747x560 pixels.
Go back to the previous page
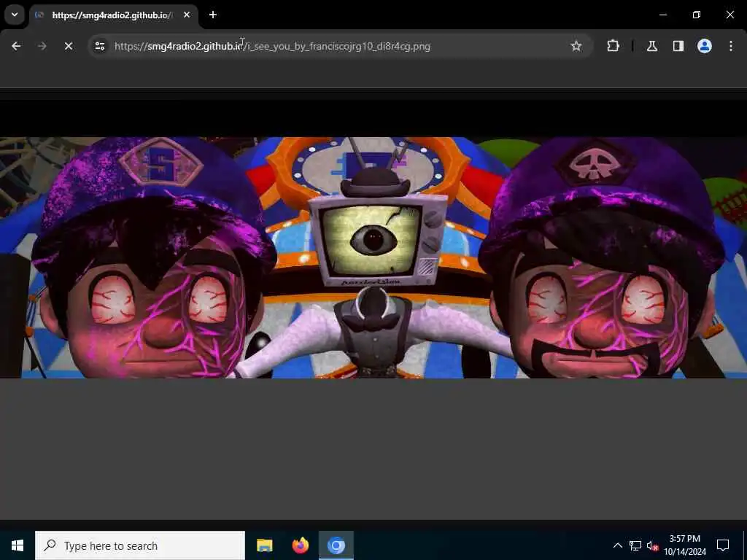pos(16,46)
